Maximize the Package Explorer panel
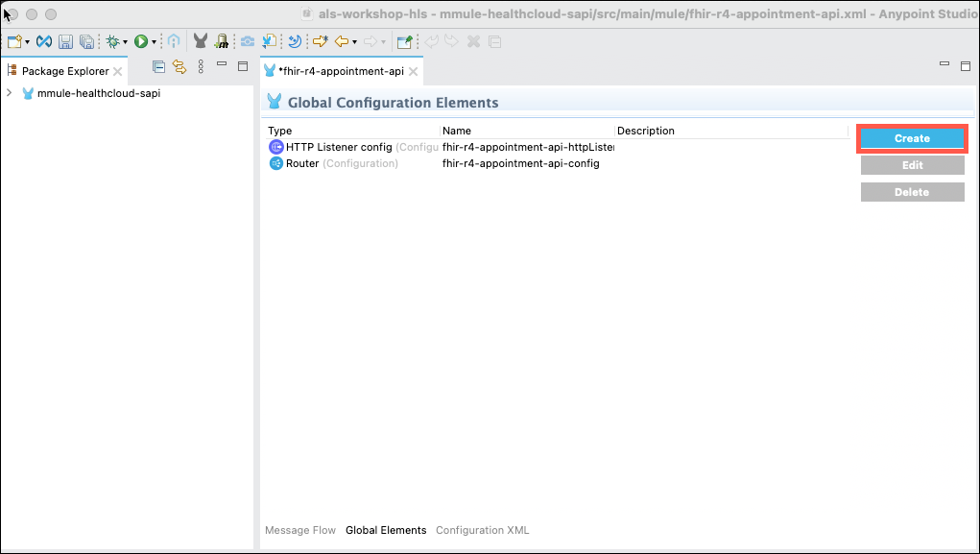This screenshot has width=980, height=554. point(243,66)
